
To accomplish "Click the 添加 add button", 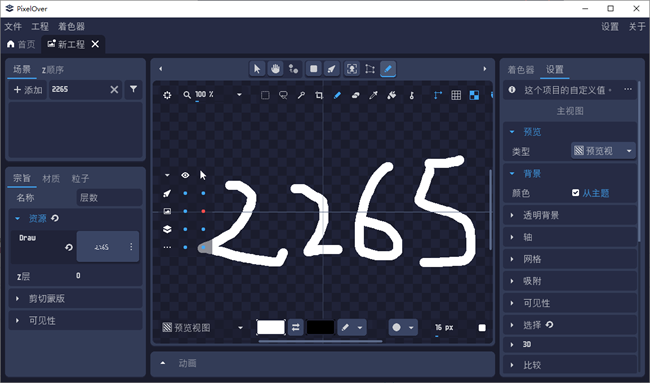I will coord(28,90).
